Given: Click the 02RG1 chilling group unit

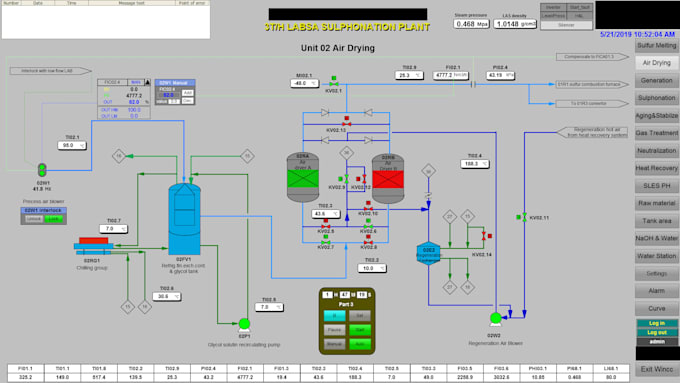Looking at the screenshot, I should pos(94,246).
